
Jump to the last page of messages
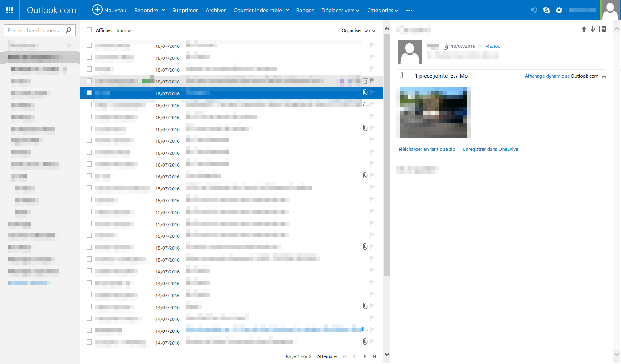pos(374,356)
